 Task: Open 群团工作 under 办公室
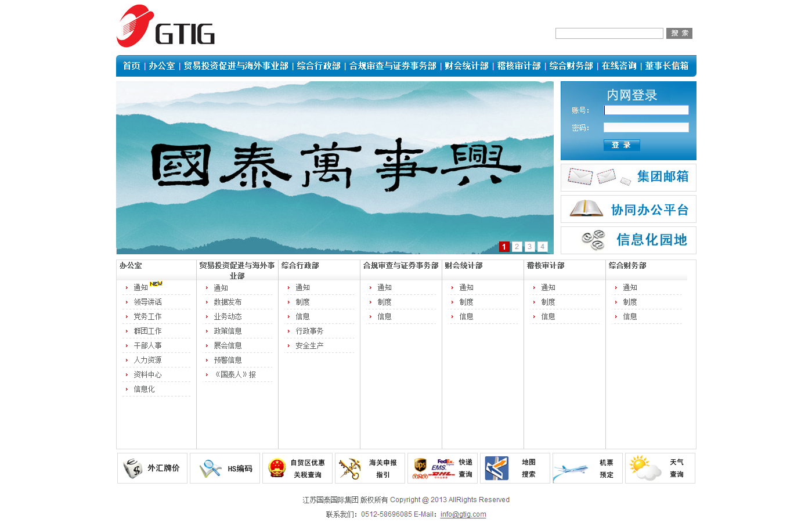(x=148, y=331)
